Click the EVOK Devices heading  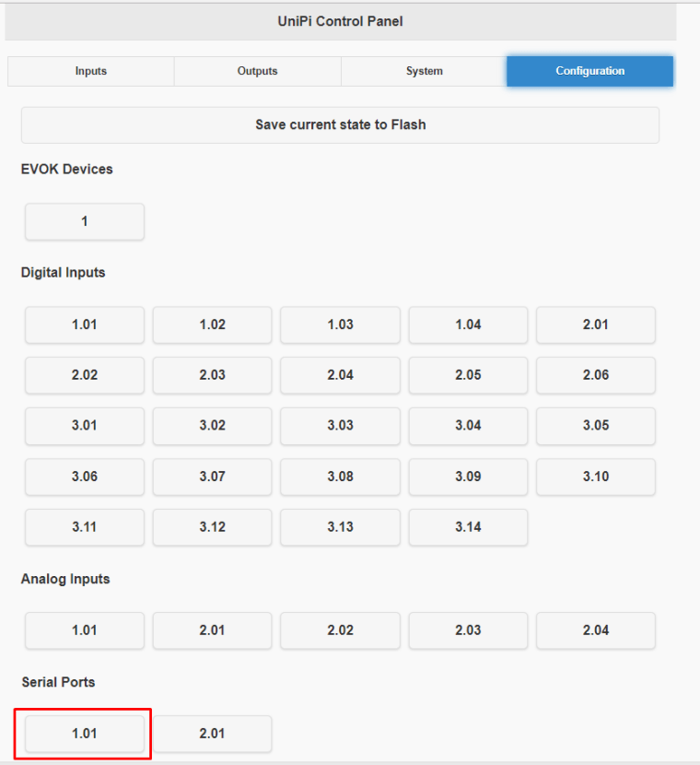pyautogui.click(x=67, y=170)
